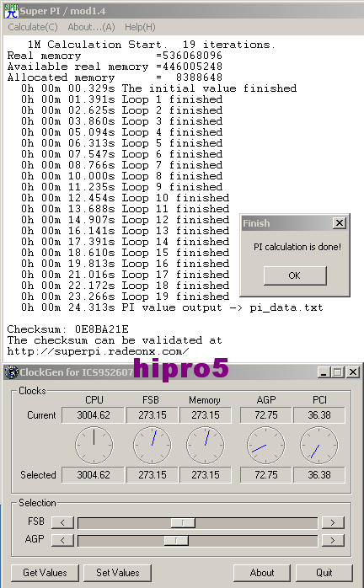Click the Memory clock gauge dial
The image size is (364, 588).
pyautogui.click(x=206, y=445)
